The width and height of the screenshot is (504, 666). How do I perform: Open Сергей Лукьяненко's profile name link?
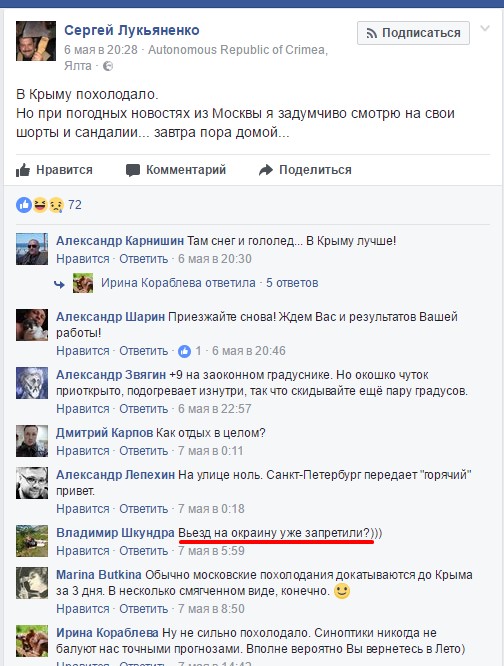coord(132,30)
